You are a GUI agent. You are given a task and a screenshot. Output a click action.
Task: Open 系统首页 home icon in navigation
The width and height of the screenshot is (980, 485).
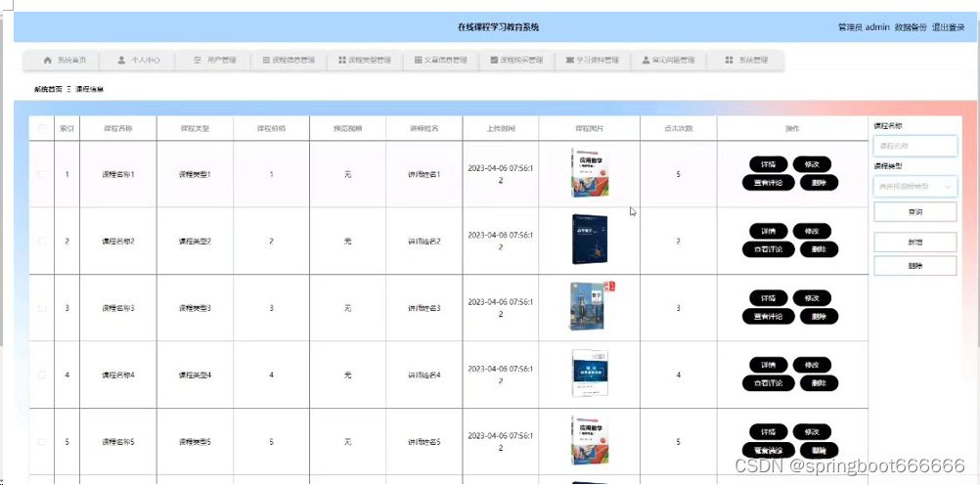[48, 60]
